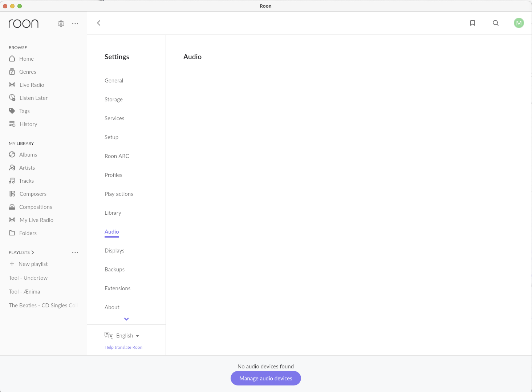Browse Compositions in My Library
532x392 pixels.
pos(36,207)
